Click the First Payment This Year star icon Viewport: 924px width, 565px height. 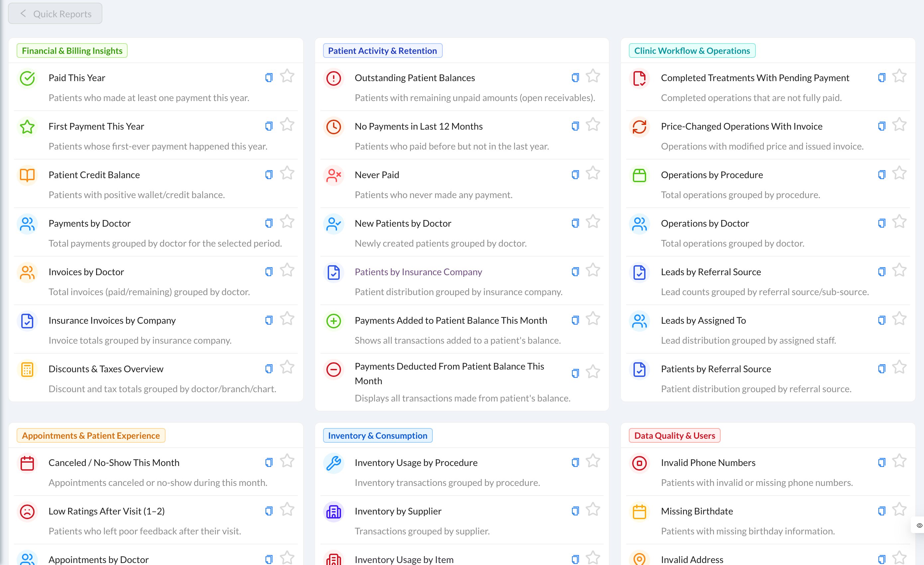27,127
